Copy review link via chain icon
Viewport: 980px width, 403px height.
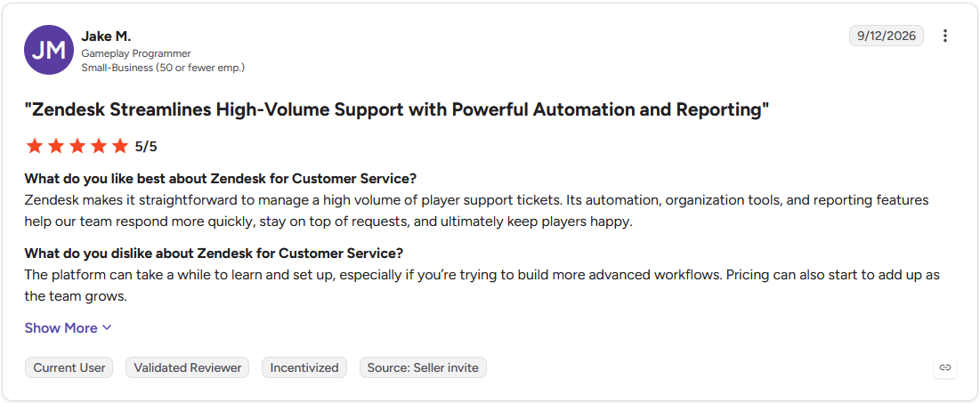click(945, 367)
